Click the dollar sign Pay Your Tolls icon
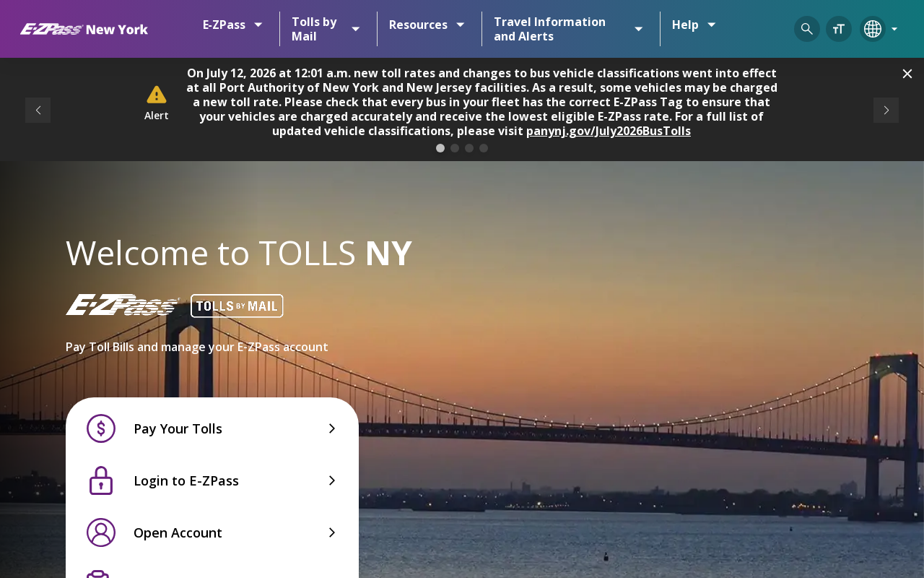 pos(101,428)
